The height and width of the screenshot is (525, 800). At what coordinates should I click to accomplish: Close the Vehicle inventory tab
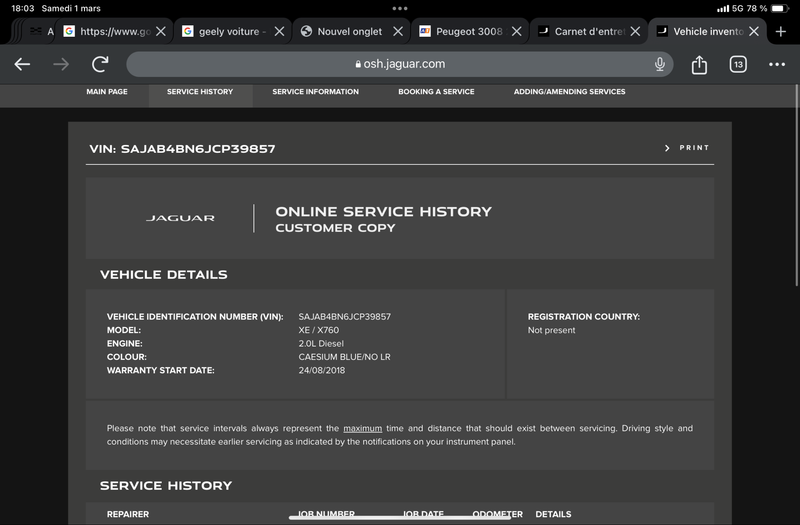point(754,32)
